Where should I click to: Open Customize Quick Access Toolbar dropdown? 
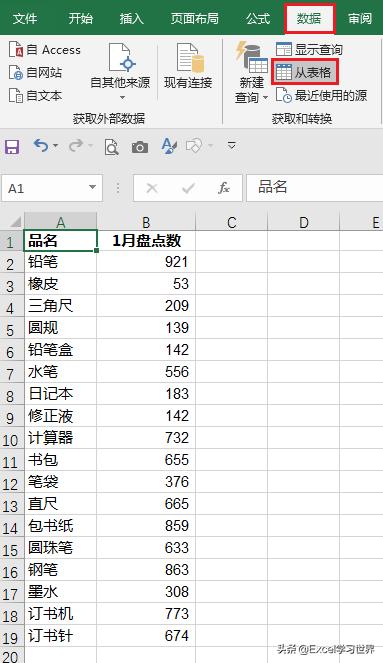(231, 145)
